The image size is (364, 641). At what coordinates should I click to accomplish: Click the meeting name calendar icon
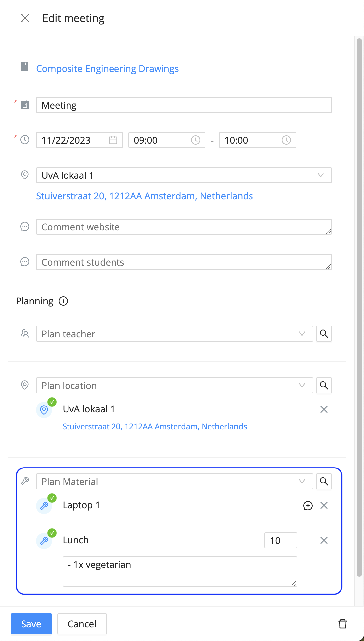click(25, 105)
